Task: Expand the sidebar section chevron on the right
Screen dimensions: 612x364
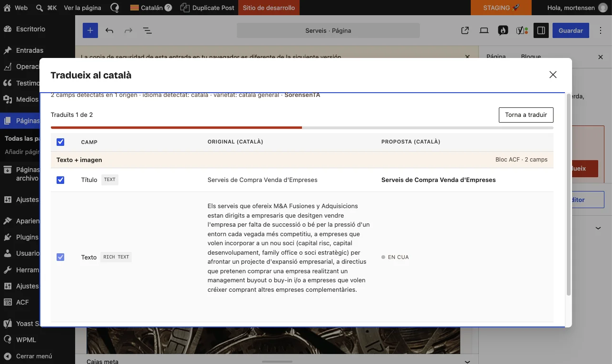Action: click(598, 228)
